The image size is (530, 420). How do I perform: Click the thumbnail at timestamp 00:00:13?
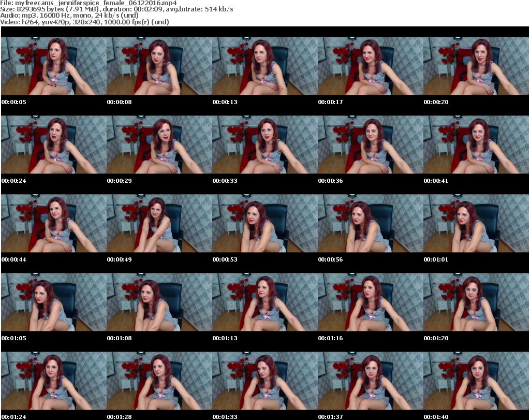coord(264,66)
